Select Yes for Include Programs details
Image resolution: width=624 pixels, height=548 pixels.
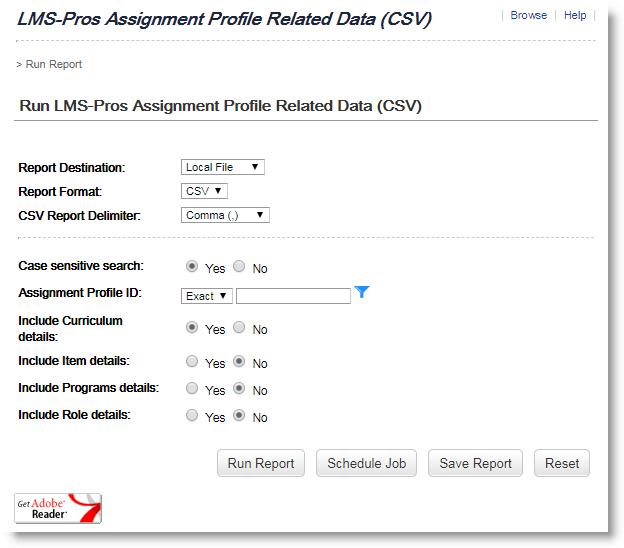(x=192, y=389)
